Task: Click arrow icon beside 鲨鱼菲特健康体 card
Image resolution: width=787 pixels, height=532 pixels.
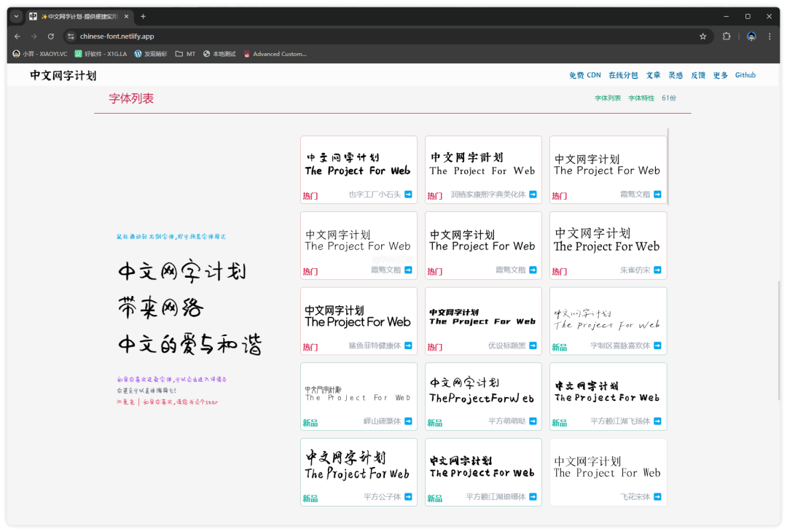Action: coord(407,347)
